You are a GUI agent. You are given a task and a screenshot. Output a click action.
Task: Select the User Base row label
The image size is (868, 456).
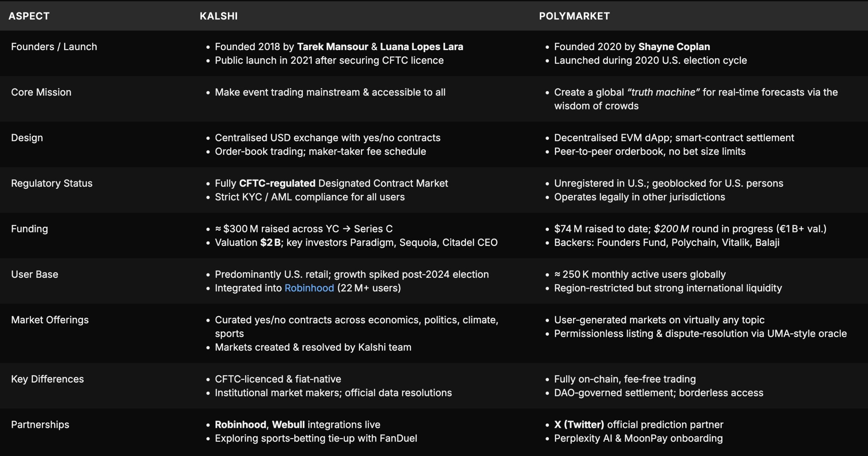click(35, 274)
